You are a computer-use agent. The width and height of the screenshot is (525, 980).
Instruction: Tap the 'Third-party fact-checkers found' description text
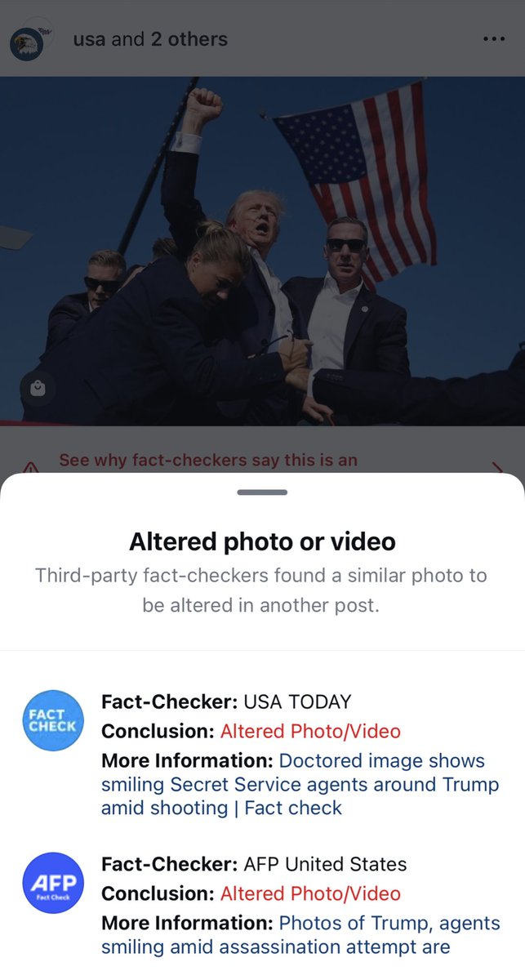[261, 591]
